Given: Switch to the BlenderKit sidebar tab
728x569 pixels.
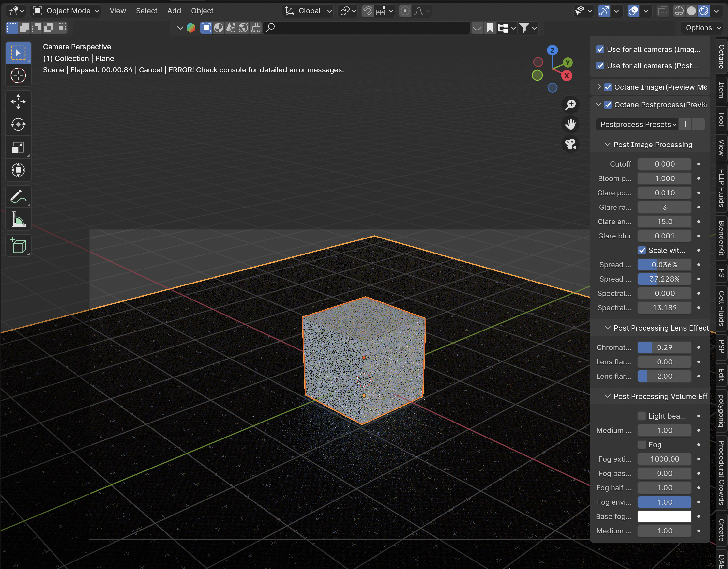Looking at the screenshot, I should tap(721, 238).
